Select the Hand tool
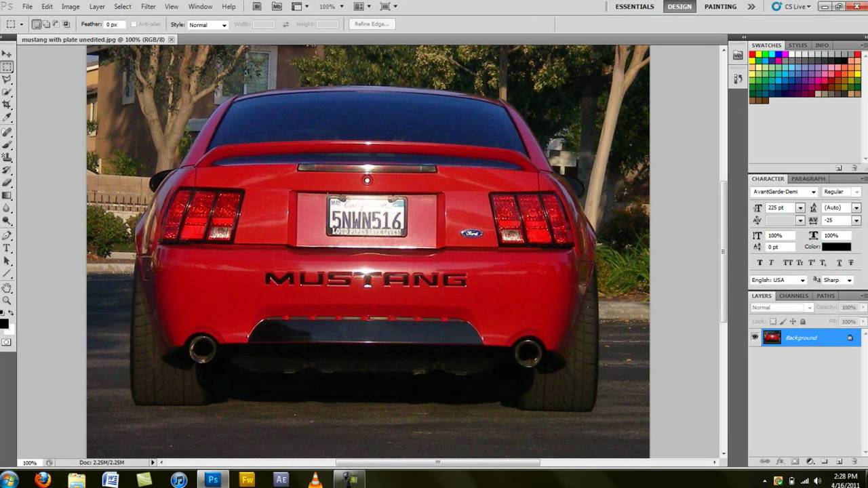Image resolution: width=868 pixels, height=488 pixels. (x=7, y=288)
